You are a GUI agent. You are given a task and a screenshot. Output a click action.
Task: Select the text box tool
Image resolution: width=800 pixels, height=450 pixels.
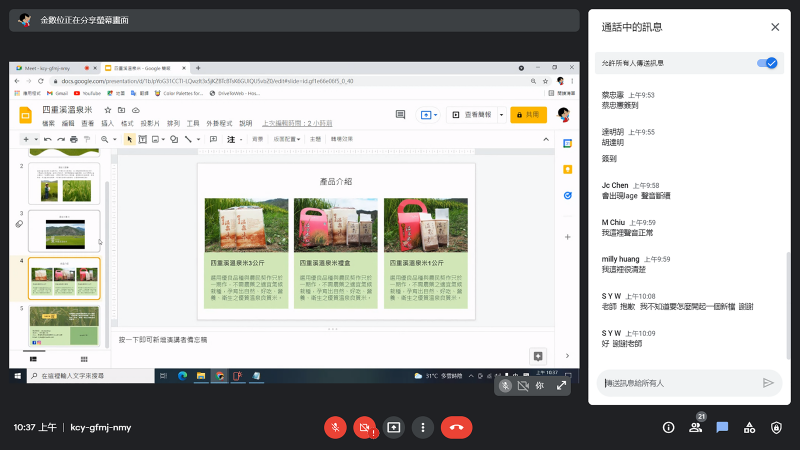point(143,139)
